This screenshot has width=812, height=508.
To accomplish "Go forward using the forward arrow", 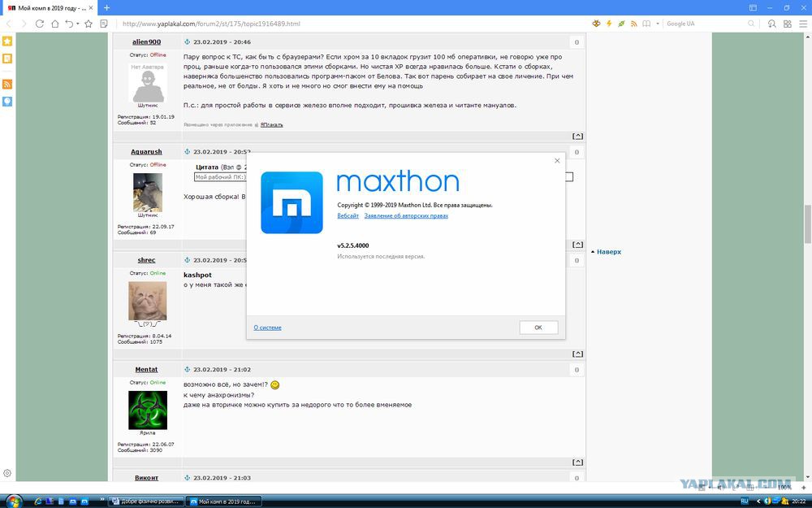I will pos(24,24).
